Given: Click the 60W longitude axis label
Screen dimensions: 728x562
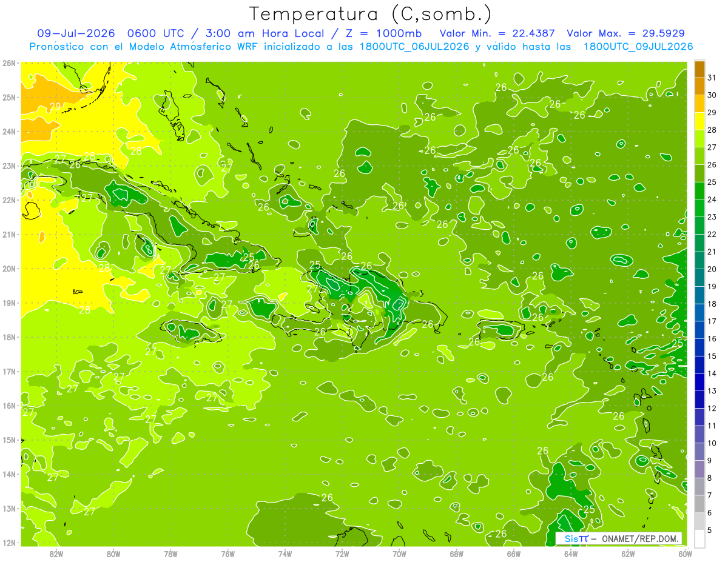Looking at the screenshot, I should [686, 554].
